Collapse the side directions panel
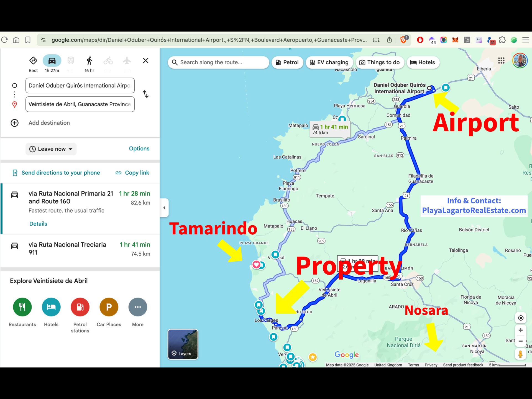 tap(164, 208)
